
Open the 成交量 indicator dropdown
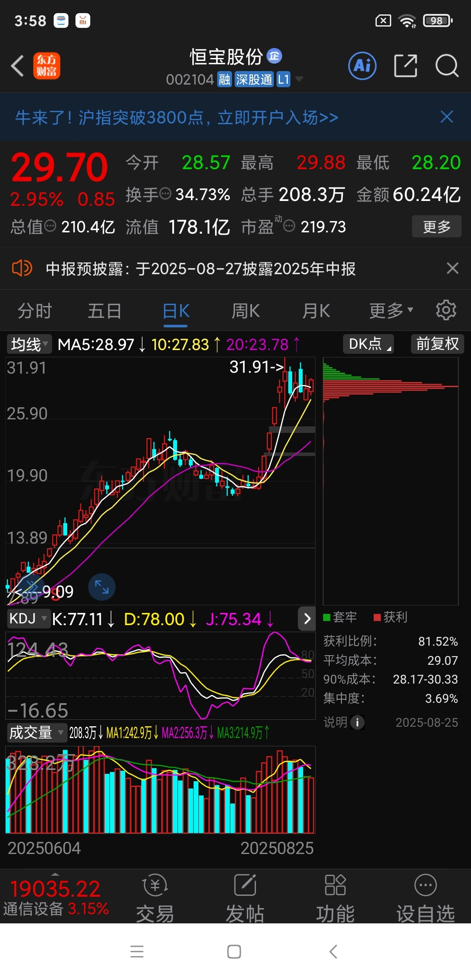37,732
